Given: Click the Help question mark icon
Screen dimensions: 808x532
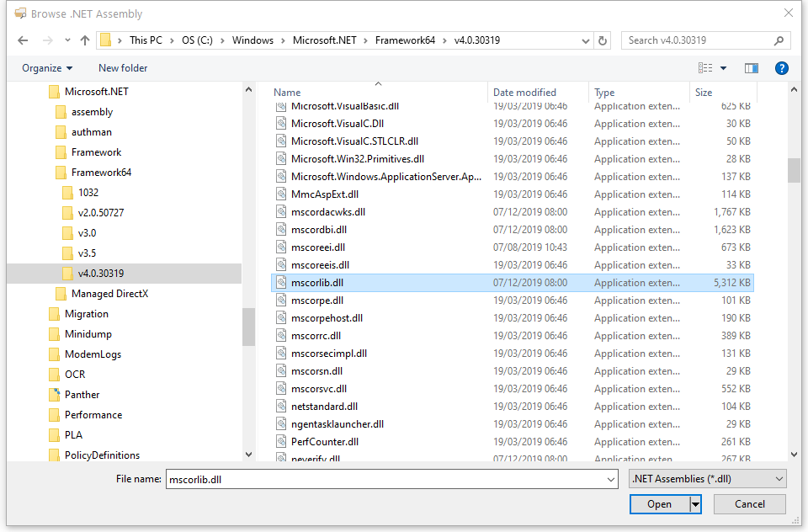Looking at the screenshot, I should click(x=781, y=68).
